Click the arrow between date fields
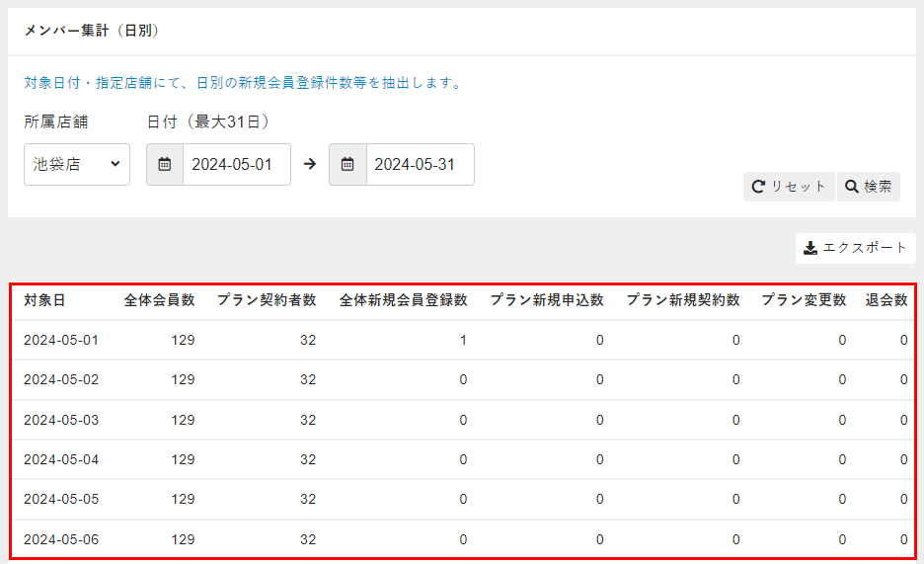The width and height of the screenshot is (924, 564). (310, 164)
